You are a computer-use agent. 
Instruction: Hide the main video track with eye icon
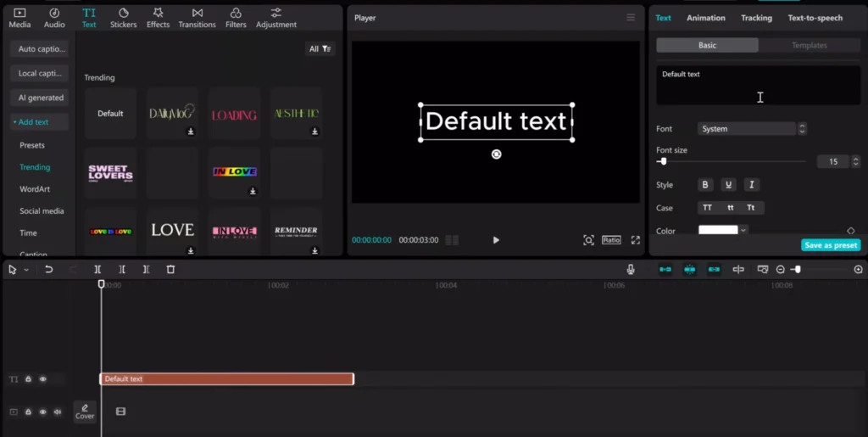[x=42, y=412]
